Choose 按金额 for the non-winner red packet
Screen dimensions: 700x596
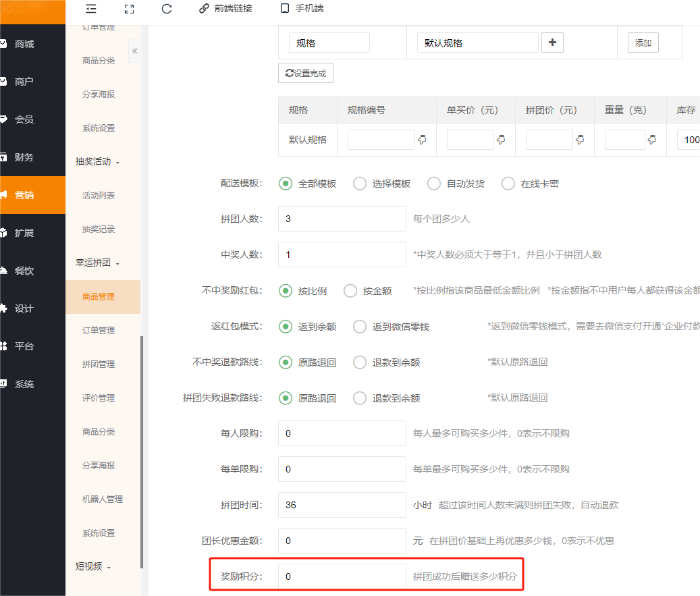point(351,291)
